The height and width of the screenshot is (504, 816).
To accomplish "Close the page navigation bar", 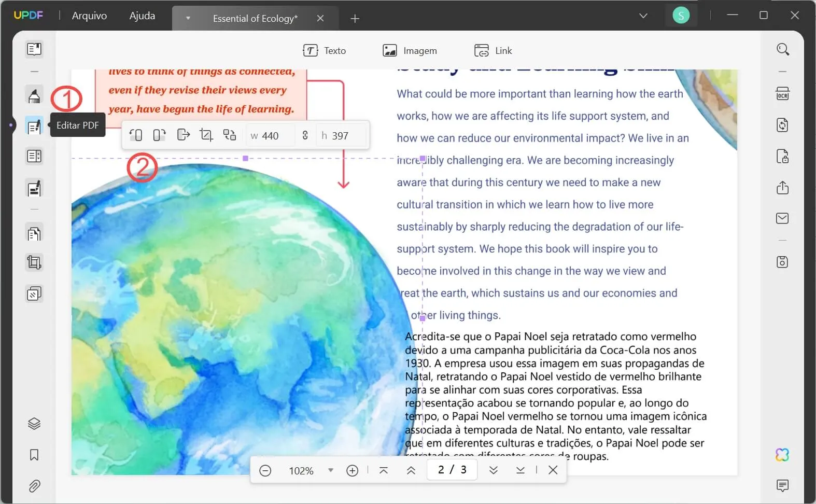I will [553, 470].
